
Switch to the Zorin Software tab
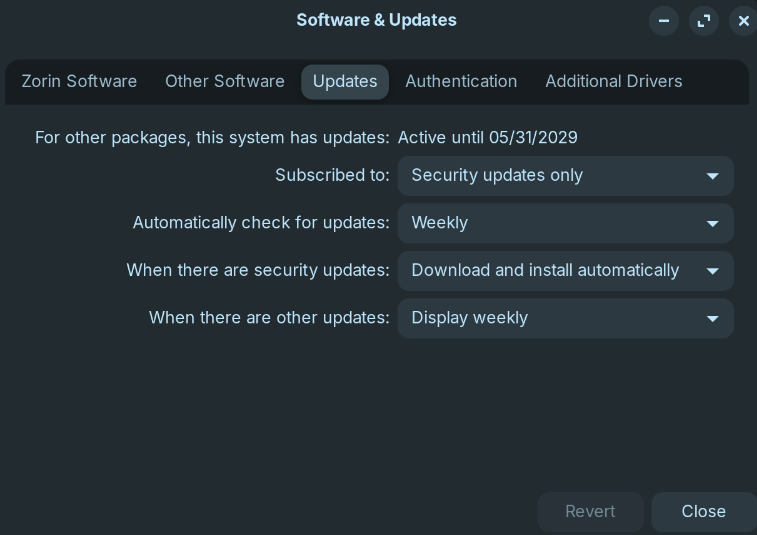point(79,82)
